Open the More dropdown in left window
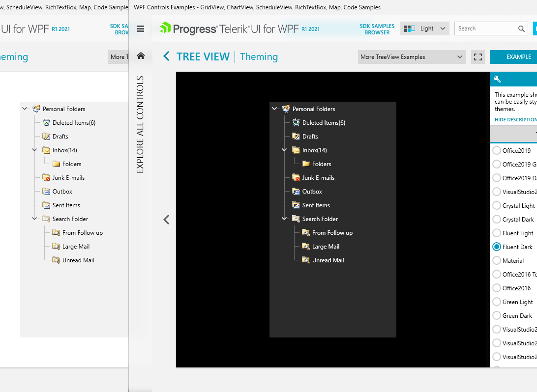The image size is (537, 392). [x=119, y=57]
